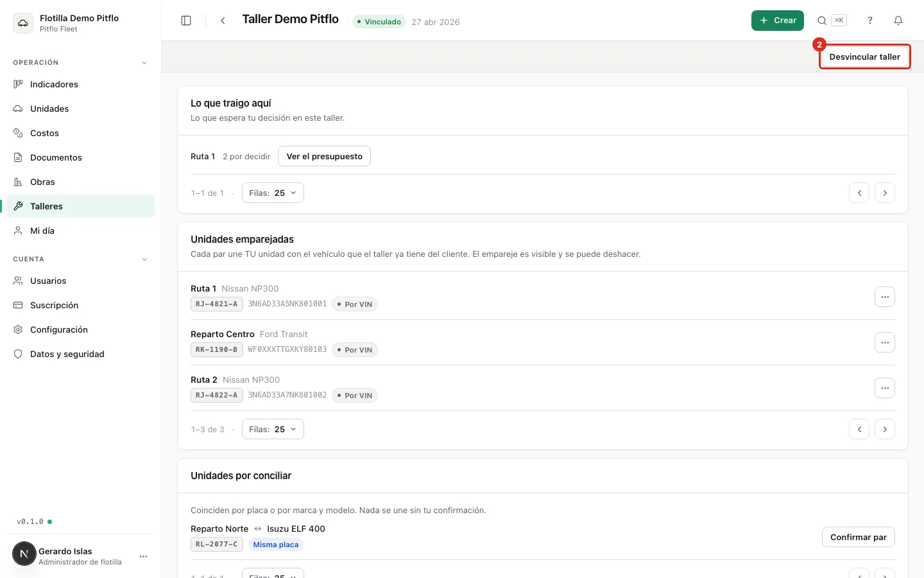The width and height of the screenshot is (924, 578).
Task: Go to next page in Lo que traigo aquí
Action: coord(885,193)
